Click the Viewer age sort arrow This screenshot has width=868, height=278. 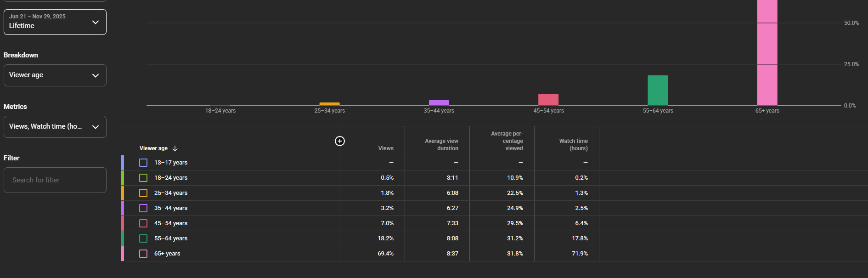click(x=175, y=148)
